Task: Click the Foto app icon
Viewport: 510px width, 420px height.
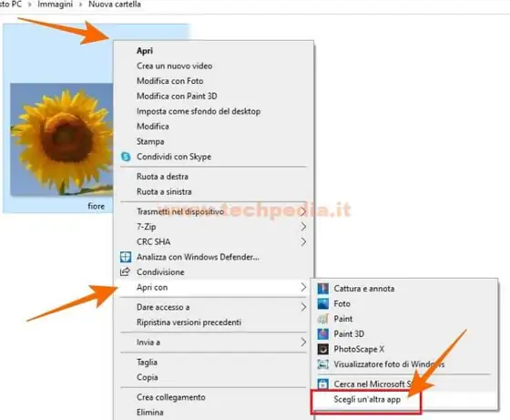Action: pyautogui.click(x=322, y=303)
